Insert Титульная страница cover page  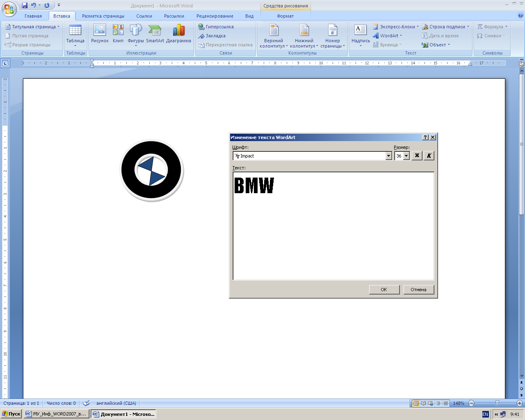click(x=32, y=27)
